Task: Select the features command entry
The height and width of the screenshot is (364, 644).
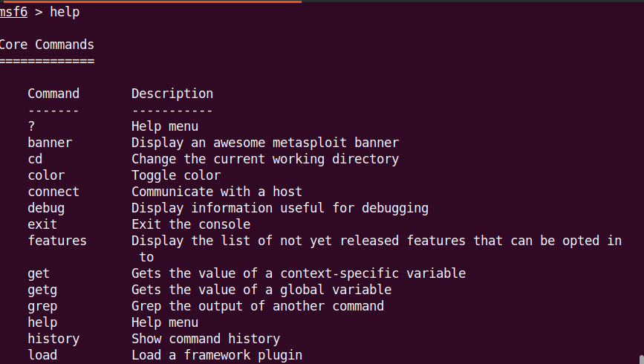Action: 57,241
